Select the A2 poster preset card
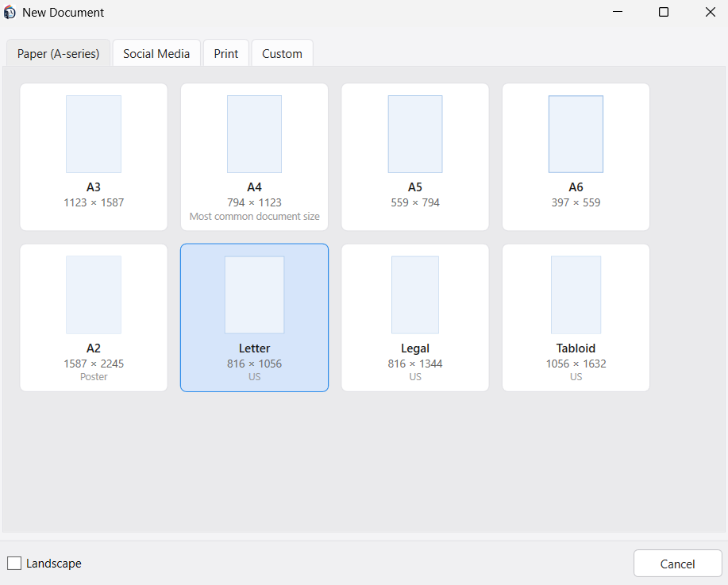 click(94, 318)
